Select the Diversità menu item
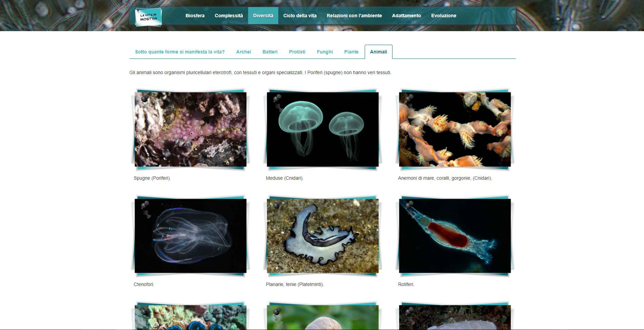Viewport: 644px width, 330px height. 263,16
